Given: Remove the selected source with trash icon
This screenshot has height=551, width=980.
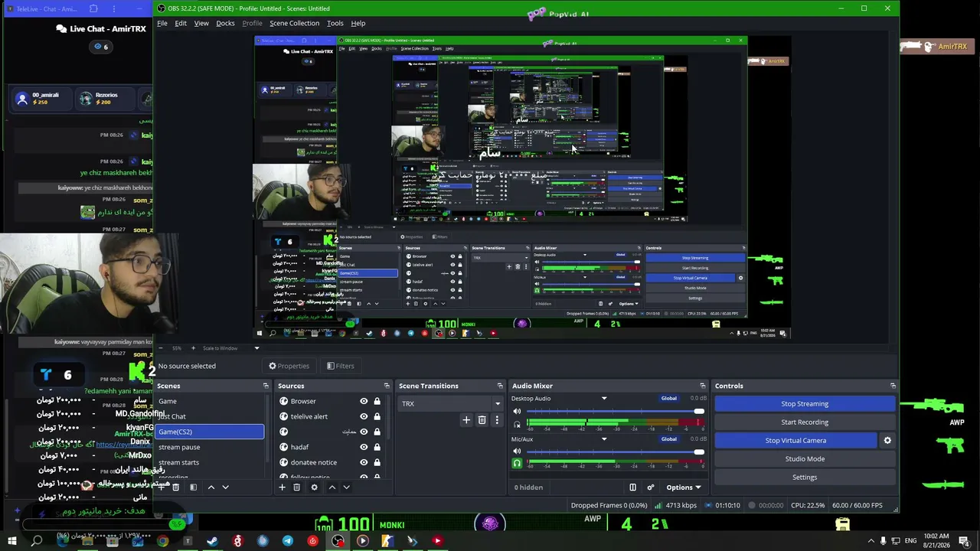Looking at the screenshot, I should tap(296, 487).
